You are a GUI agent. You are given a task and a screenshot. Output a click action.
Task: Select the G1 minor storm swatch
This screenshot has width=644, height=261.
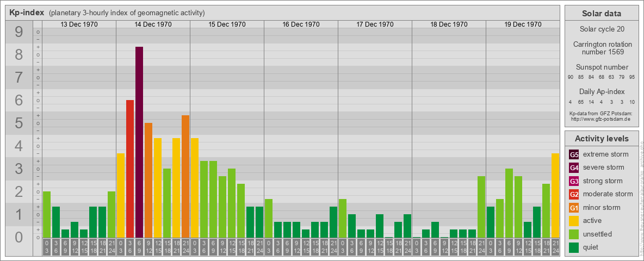tap(574, 208)
